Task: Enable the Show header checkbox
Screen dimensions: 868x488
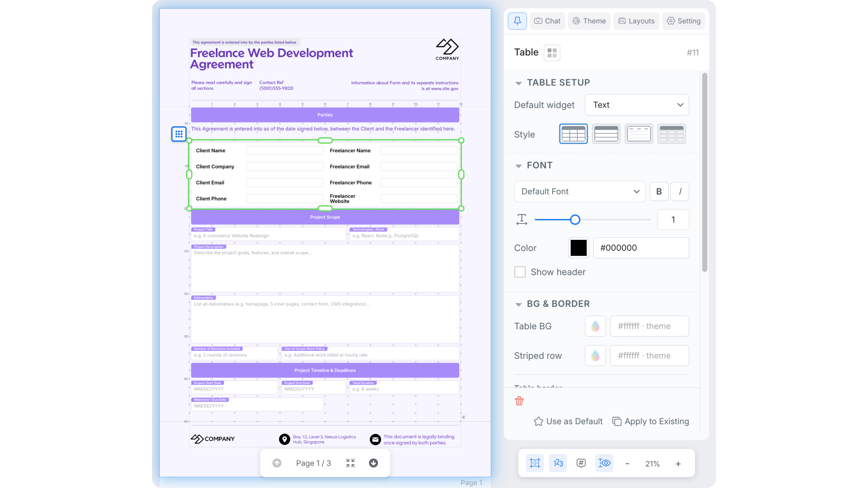Action: [520, 272]
